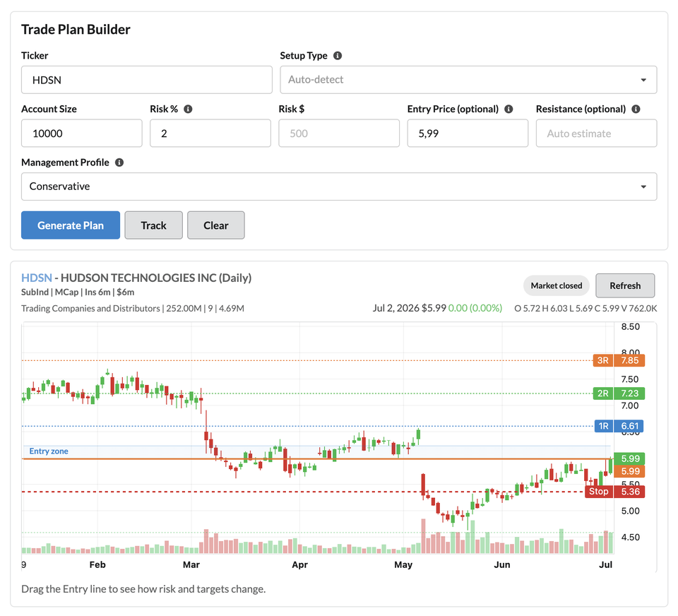Click the green current price label 5.99
Screen dimensions: 678x616
629,458
